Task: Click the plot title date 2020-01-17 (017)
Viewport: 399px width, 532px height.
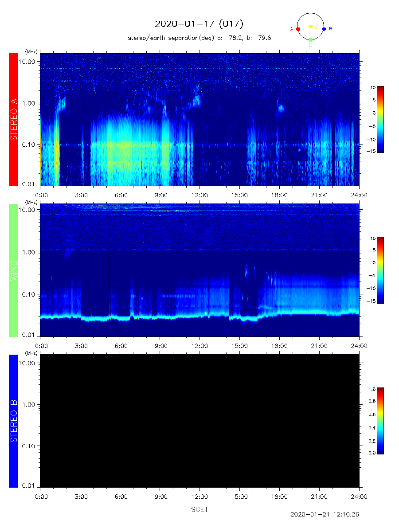Action: (x=199, y=24)
